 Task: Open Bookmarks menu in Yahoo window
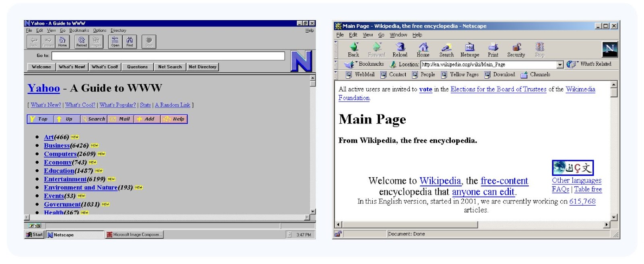tap(79, 30)
